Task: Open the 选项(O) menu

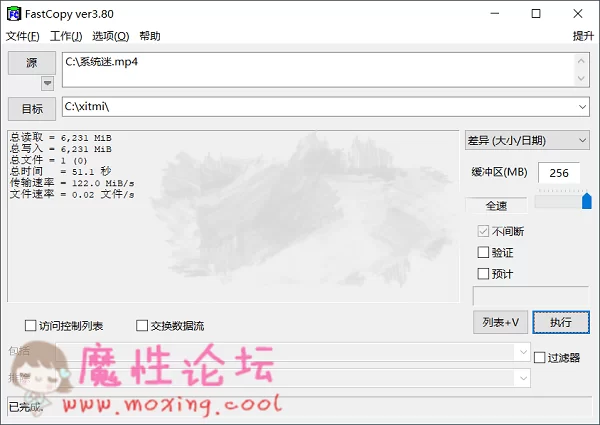Action: tap(111, 36)
